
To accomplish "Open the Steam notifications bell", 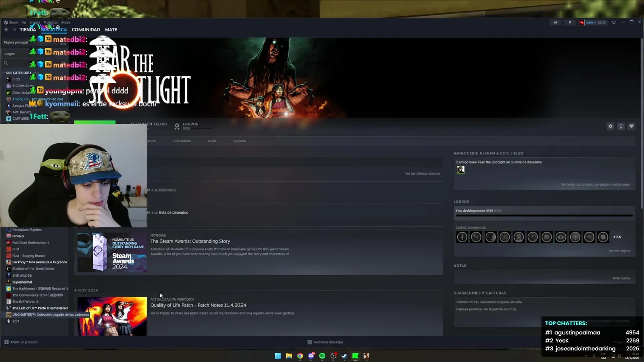I will pyautogui.click(x=570, y=22).
